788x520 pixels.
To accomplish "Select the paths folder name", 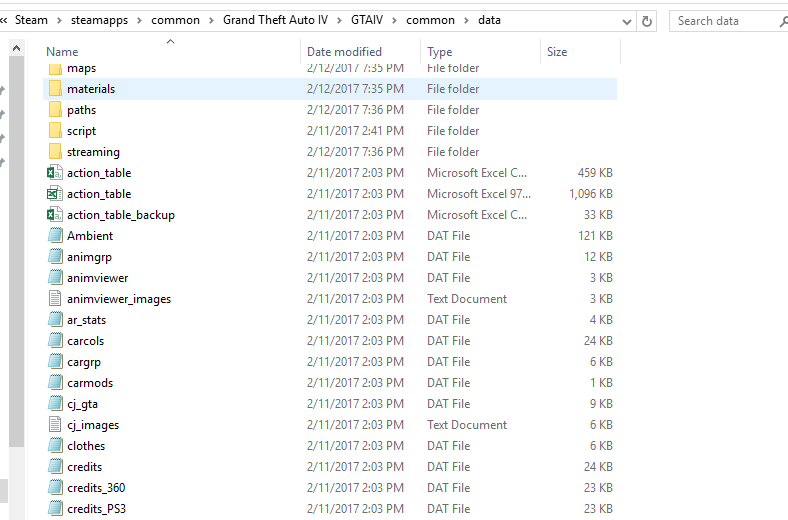I will point(81,110).
